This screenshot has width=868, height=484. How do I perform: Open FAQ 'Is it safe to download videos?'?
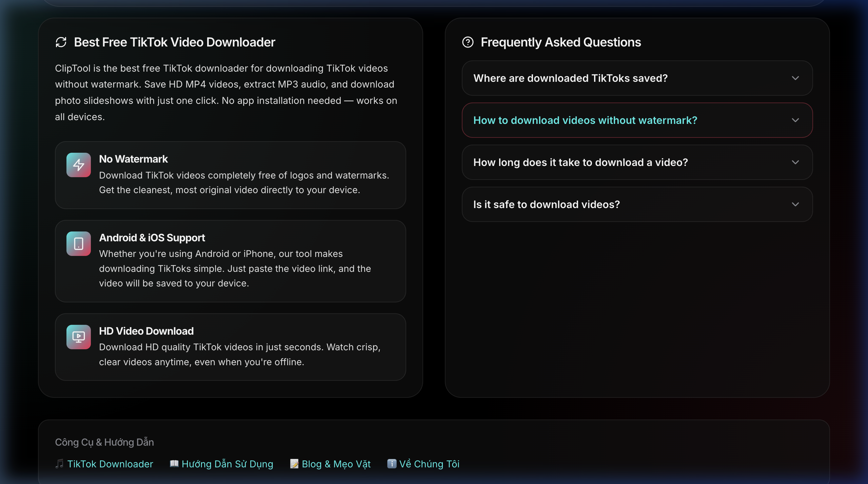pos(637,205)
